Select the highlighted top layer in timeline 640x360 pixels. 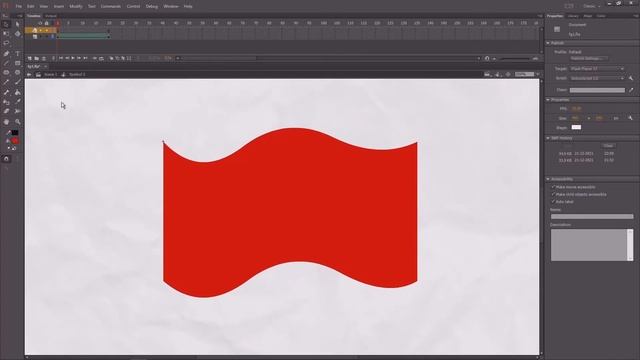[41, 30]
